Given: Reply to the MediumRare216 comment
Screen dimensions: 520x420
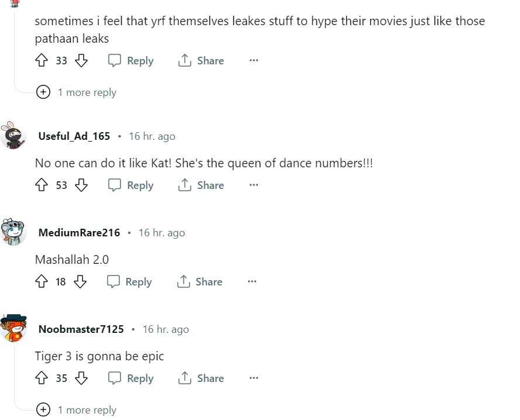Looking at the screenshot, I should coord(129,282).
